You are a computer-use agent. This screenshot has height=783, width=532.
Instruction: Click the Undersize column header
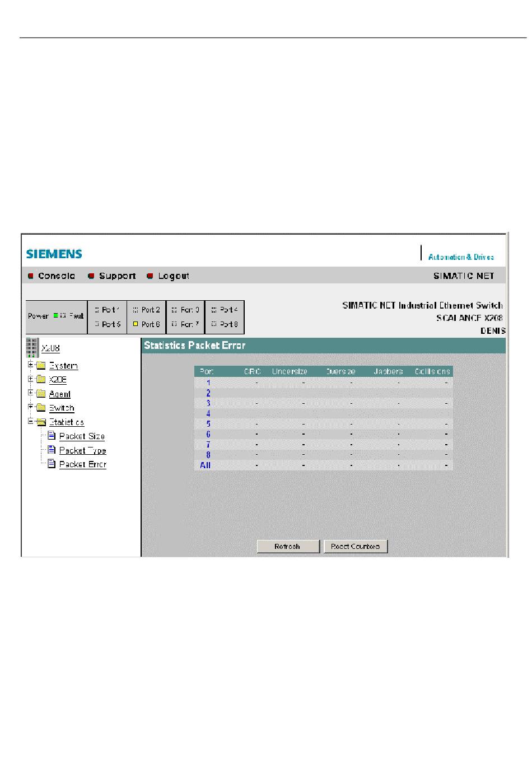coord(290,371)
